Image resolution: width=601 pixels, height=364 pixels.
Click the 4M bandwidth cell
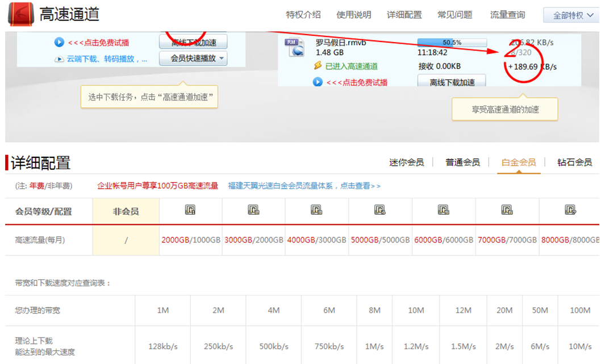pos(274,311)
